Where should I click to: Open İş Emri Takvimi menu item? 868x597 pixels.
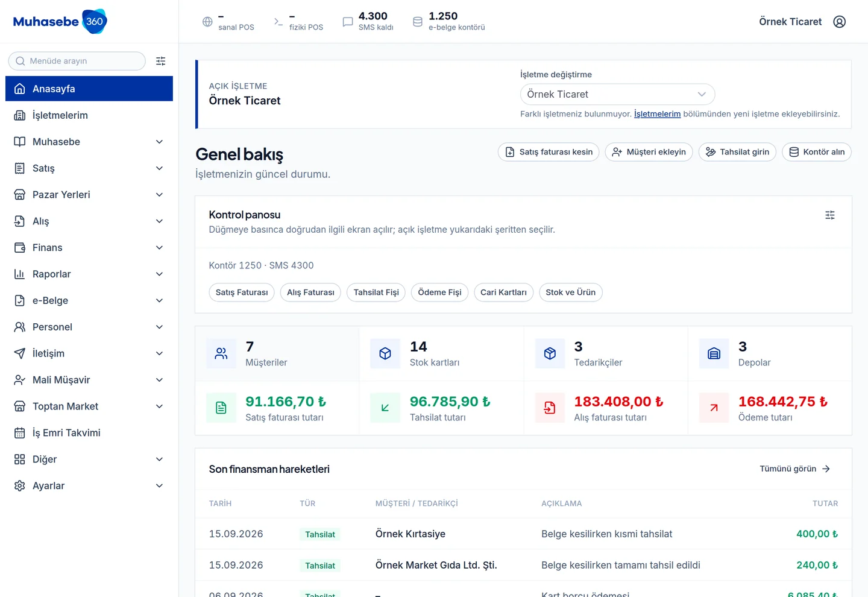[89, 433]
